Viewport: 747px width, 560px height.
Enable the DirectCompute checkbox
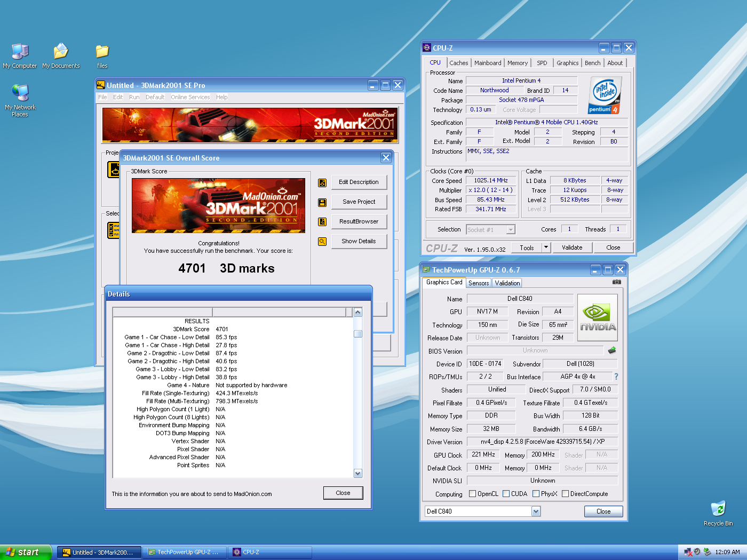pos(565,494)
